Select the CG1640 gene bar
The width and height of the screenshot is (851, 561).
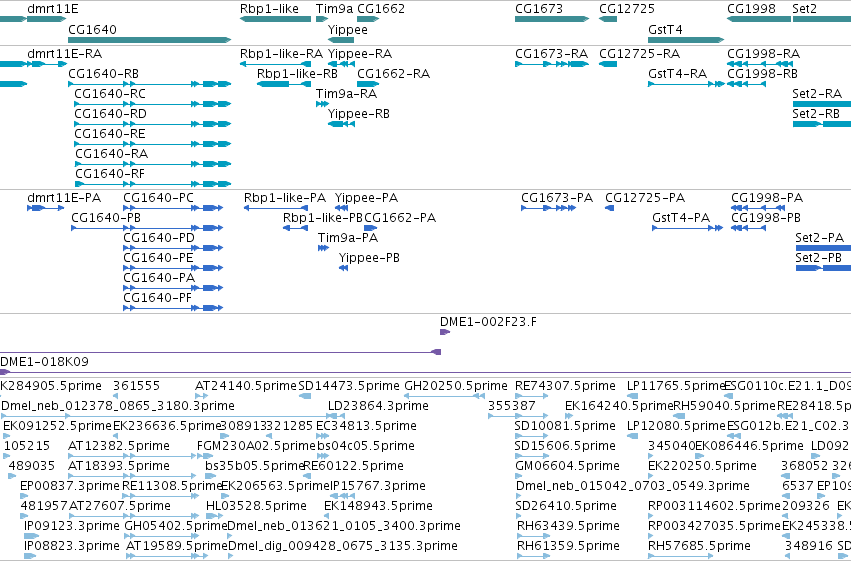tap(150, 40)
